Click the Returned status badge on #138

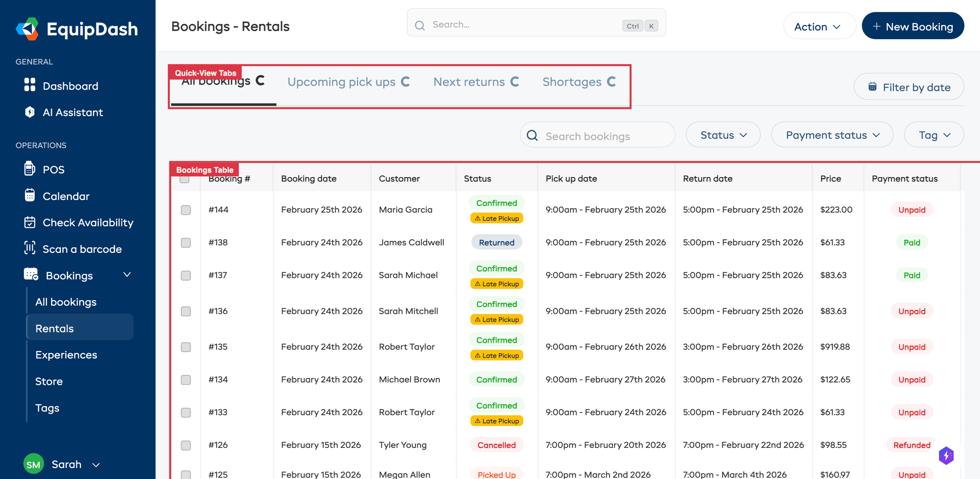[x=497, y=242]
